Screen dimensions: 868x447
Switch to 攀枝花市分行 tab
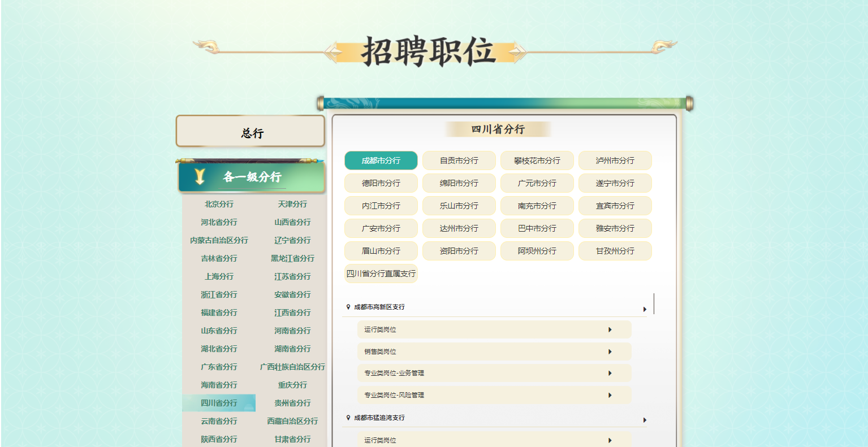click(537, 160)
